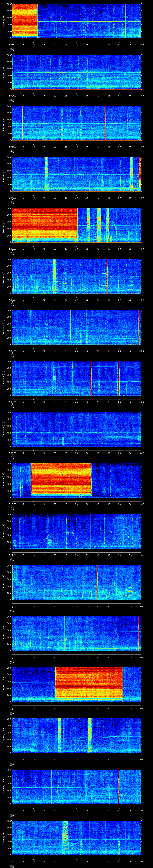
Task: Open the spectrogram panel starting at 3:08:00
Action: coord(76,378)
